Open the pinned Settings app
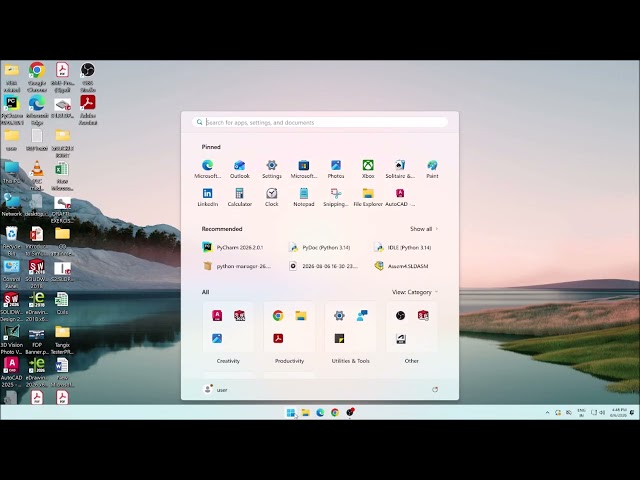Screen dimensions: 640x480 click(x=272, y=169)
